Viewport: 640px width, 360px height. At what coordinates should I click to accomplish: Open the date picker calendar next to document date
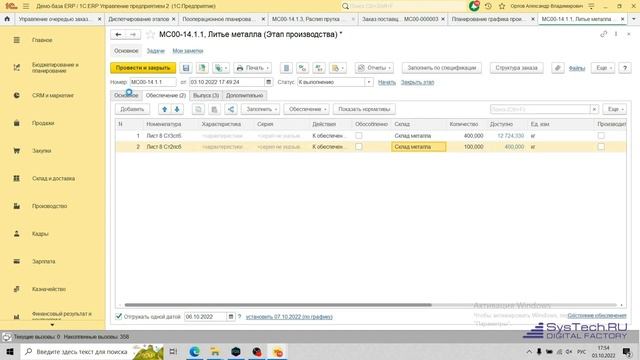[x=268, y=82]
